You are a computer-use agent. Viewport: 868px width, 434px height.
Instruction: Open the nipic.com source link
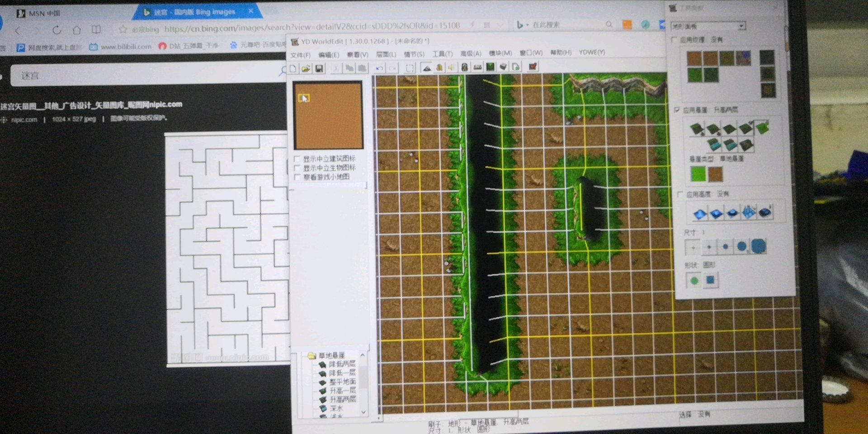[24, 120]
